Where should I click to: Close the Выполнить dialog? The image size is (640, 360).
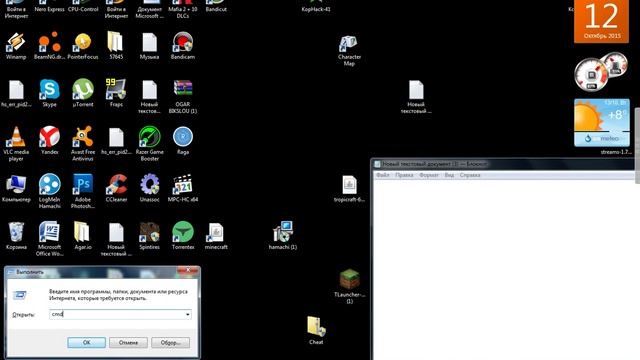(188, 270)
